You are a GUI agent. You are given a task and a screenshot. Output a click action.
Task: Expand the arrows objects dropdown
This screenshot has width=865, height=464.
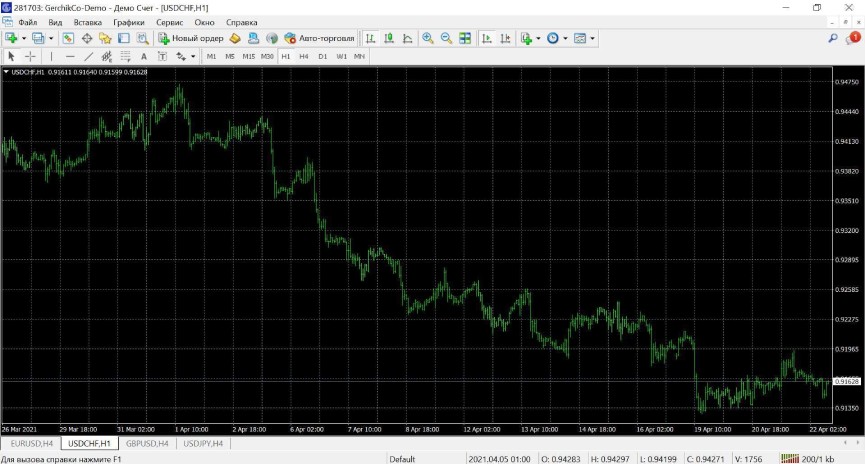pyautogui.click(x=193, y=57)
